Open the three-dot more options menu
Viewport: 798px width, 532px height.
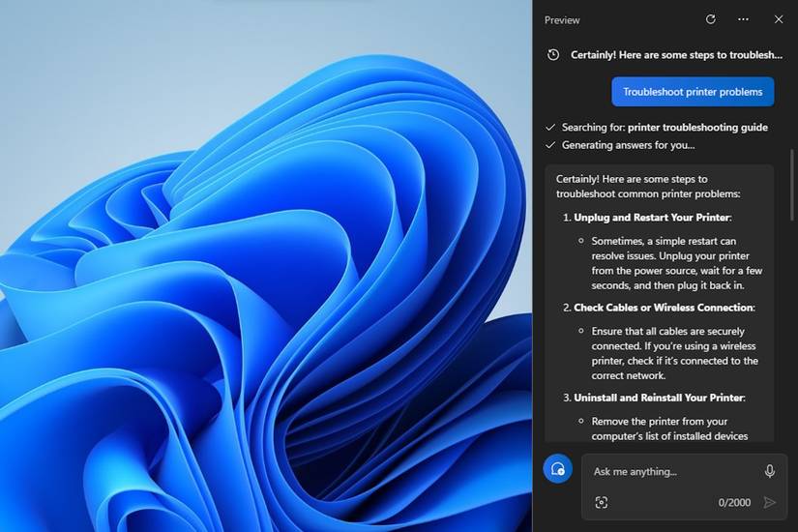tap(743, 19)
